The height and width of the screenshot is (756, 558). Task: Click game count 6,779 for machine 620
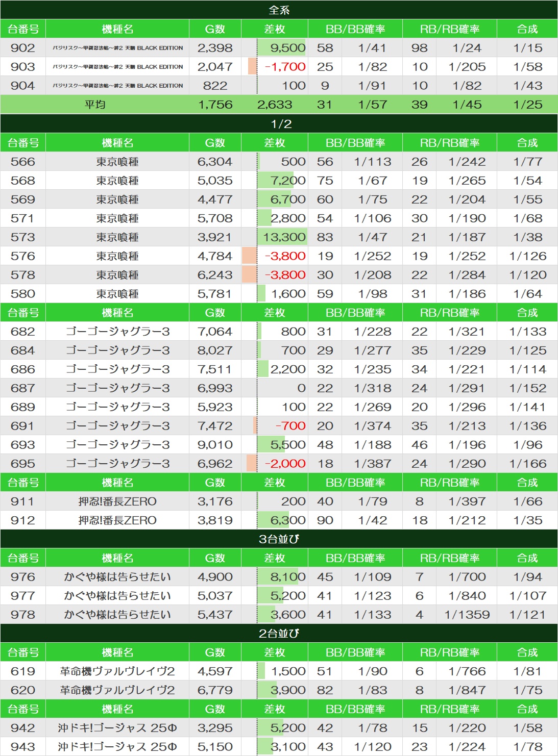[215, 690]
